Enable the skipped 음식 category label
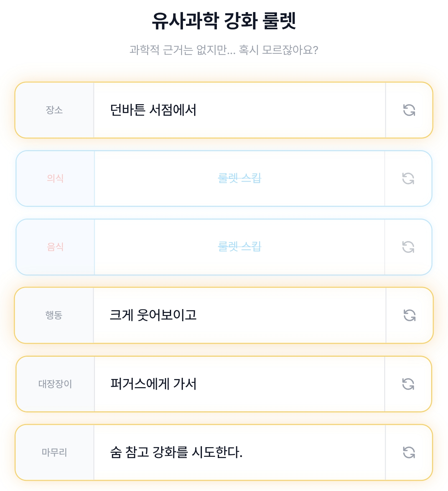 [55, 247]
